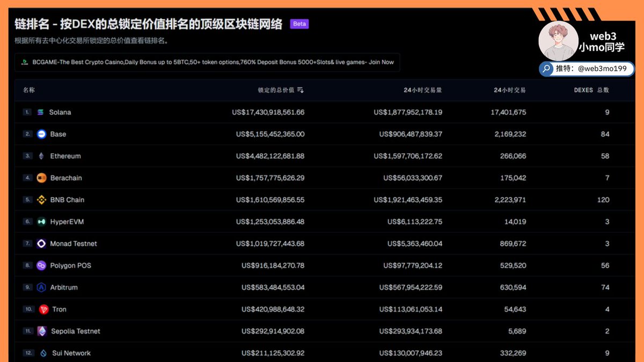Open the Berachain link
The height and width of the screenshot is (362, 644).
tap(66, 178)
